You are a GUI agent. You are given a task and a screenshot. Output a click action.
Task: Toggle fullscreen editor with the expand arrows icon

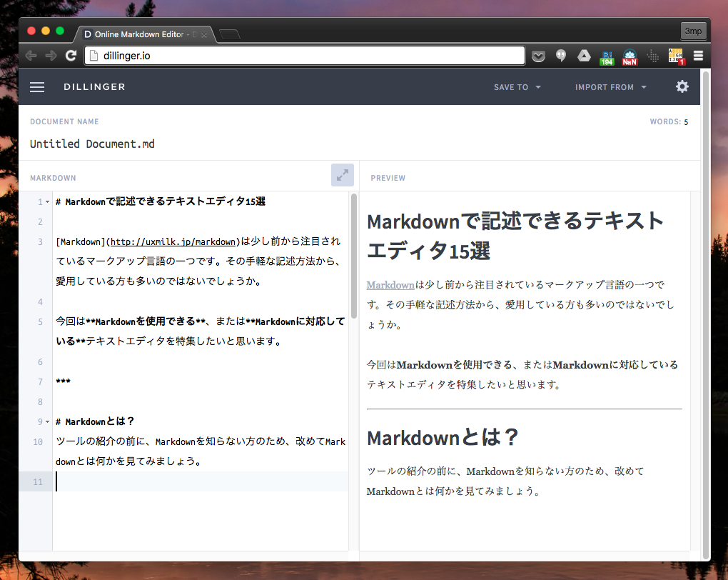[x=343, y=175]
